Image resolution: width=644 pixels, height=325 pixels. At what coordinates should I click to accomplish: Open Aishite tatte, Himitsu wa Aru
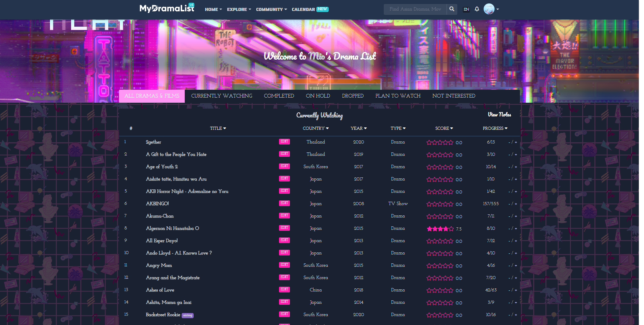click(176, 179)
